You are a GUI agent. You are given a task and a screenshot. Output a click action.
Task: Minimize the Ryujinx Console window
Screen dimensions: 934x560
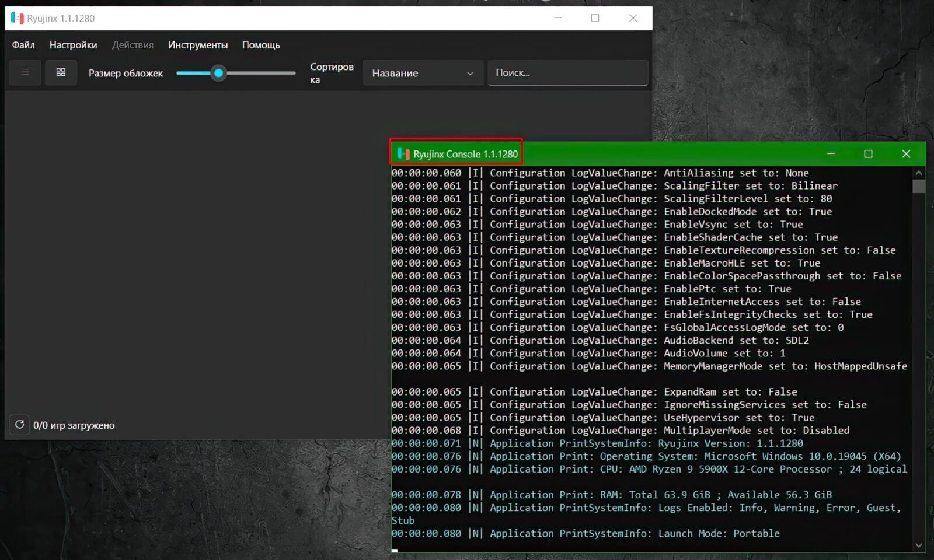[x=831, y=154]
